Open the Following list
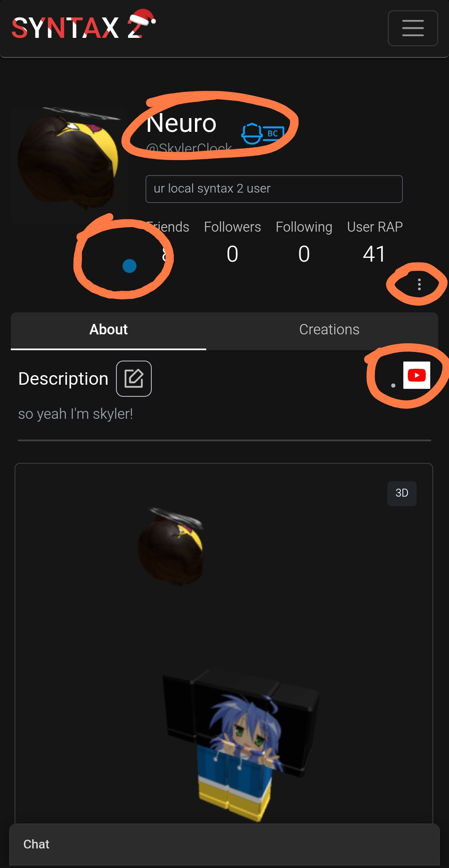This screenshot has width=449, height=868. (x=304, y=242)
